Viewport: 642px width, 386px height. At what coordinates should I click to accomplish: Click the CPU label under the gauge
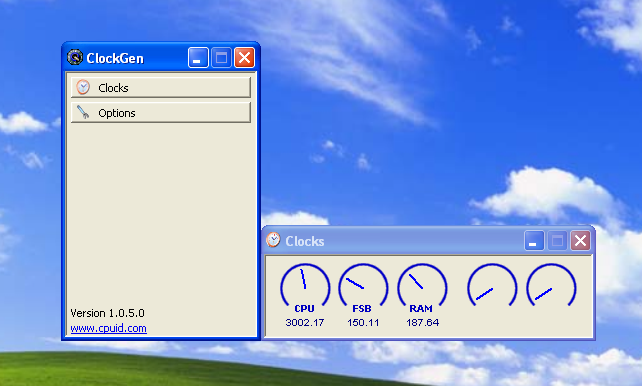point(304,309)
